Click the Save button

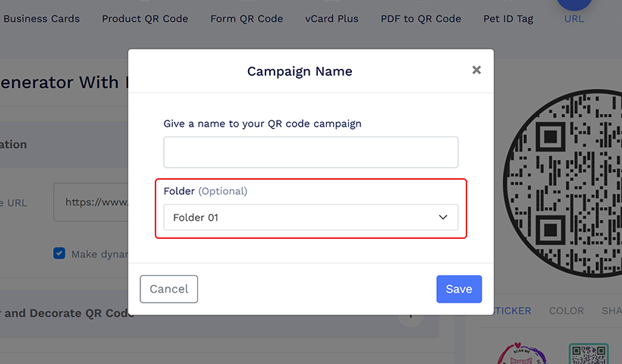click(x=459, y=289)
